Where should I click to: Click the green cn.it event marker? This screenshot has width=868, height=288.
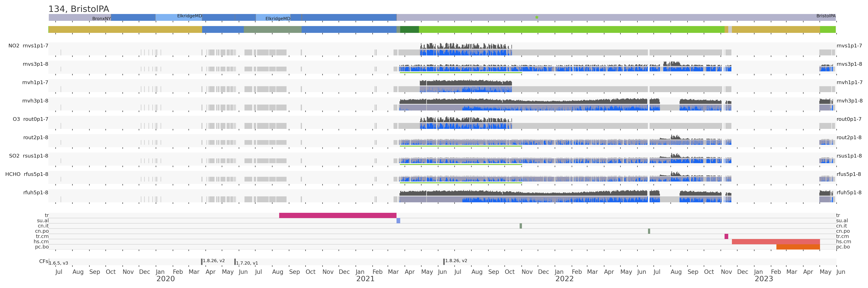point(521,226)
